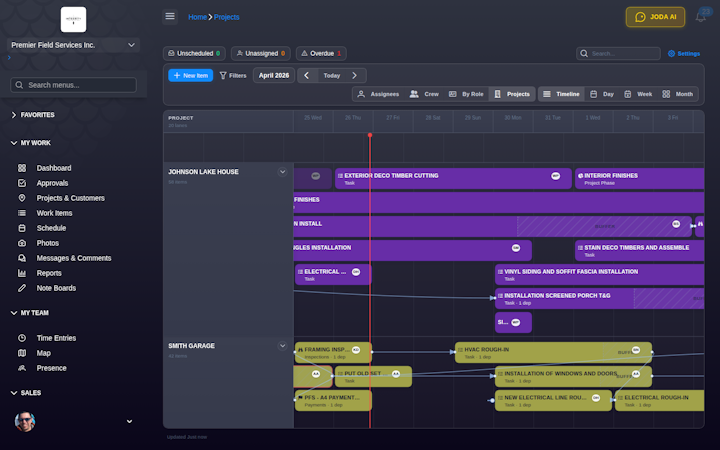Switch to Month view
This screenshot has width=720, height=450.
pyautogui.click(x=678, y=94)
